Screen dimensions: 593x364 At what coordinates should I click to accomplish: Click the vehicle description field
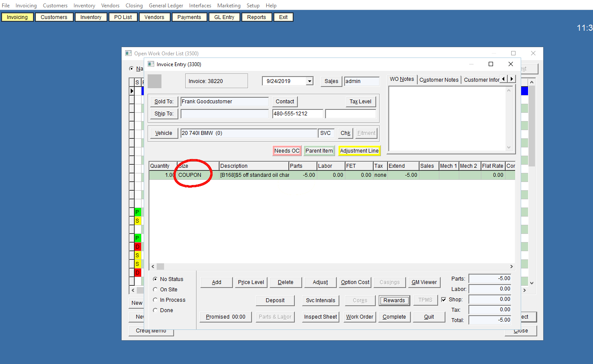click(249, 133)
